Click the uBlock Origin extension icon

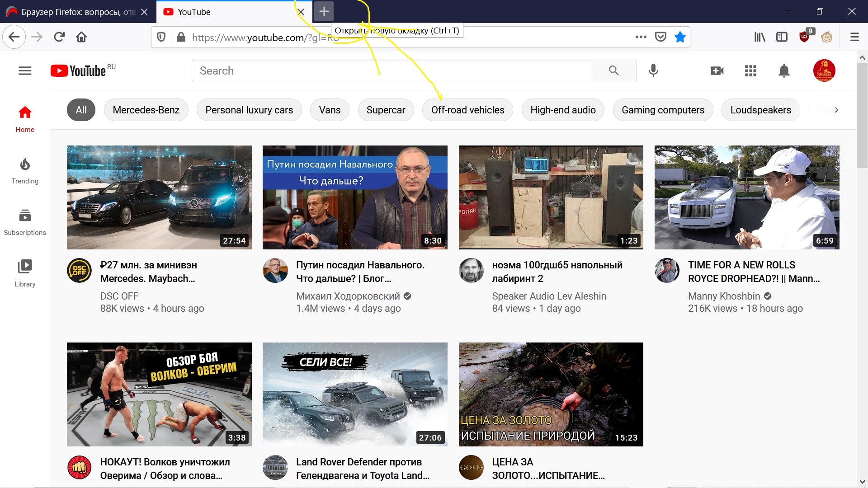click(x=804, y=37)
